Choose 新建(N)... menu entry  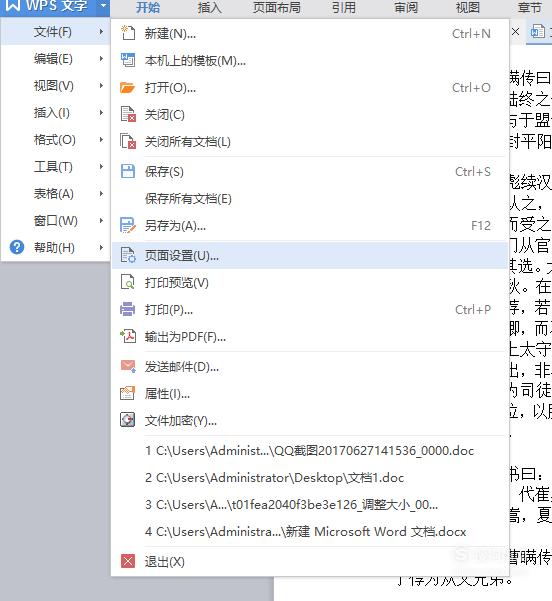coord(310,34)
